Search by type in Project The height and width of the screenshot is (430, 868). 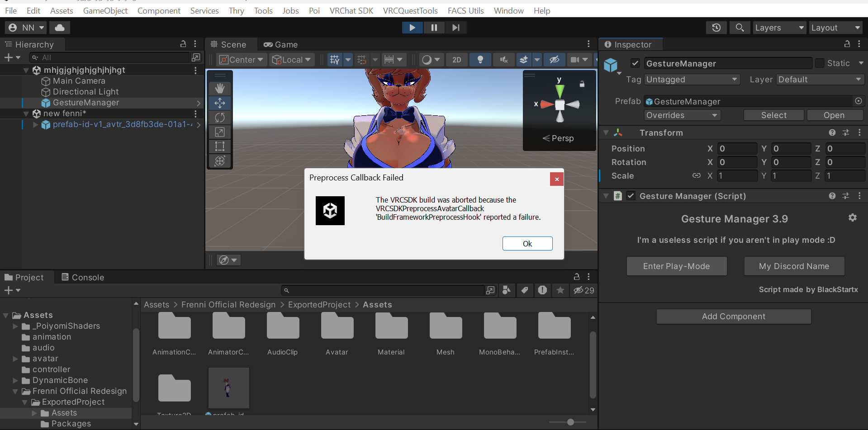click(507, 290)
